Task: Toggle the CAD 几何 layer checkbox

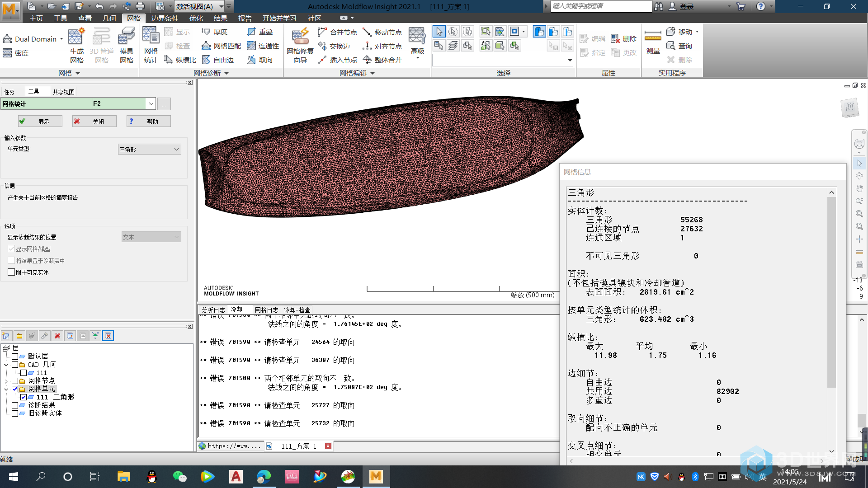Action: [15, 364]
